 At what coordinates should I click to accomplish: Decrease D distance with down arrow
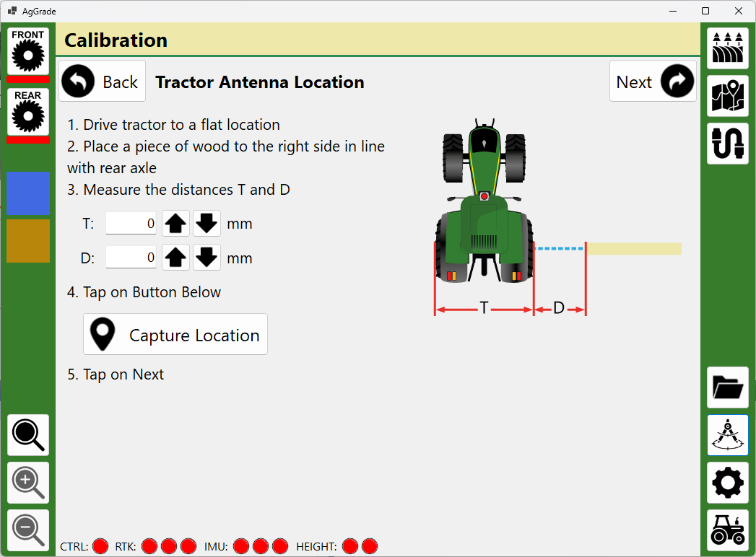(x=207, y=258)
